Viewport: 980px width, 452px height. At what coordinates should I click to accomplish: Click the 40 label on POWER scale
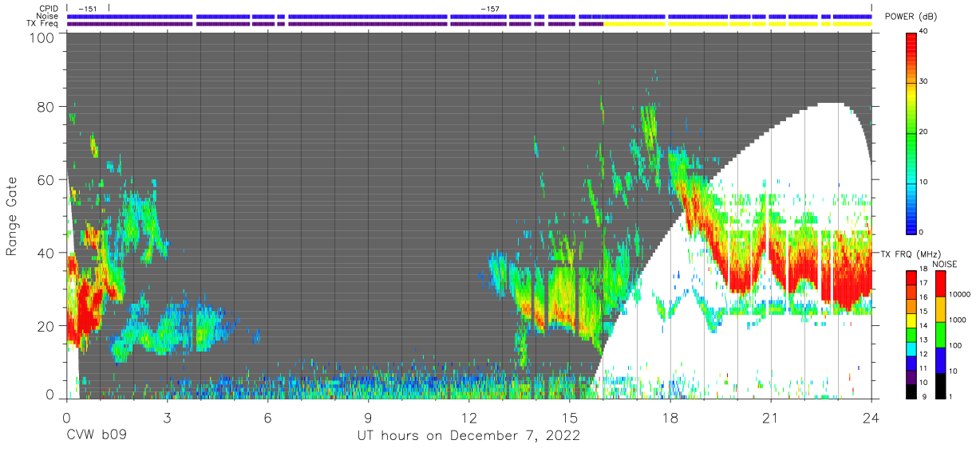click(925, 32)
